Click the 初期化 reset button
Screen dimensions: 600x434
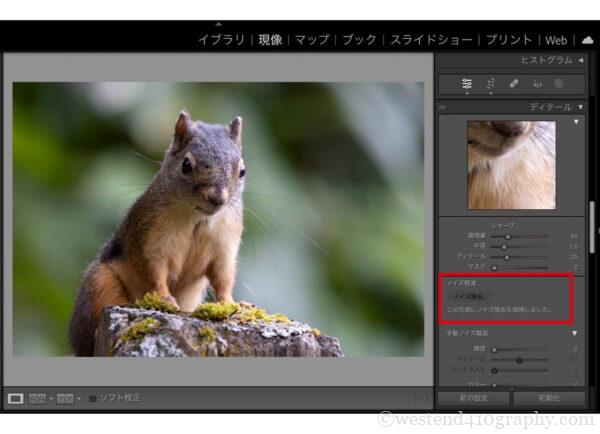[549, 398]
